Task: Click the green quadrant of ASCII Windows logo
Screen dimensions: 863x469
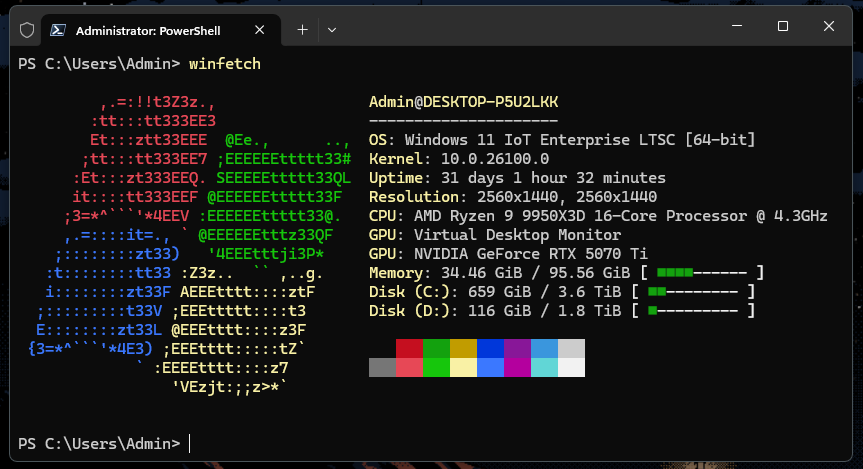Action: pyautogui.click(x=274, y=197)
